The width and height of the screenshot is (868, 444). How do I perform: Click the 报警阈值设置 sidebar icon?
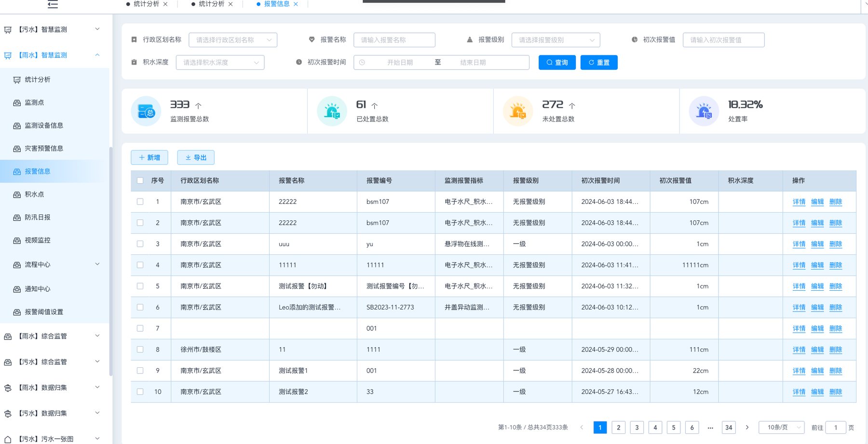pos(17,312)
